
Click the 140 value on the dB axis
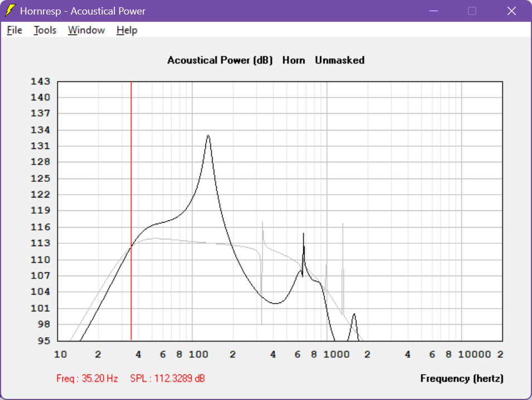pyautogui.click(x=40, y=98)
